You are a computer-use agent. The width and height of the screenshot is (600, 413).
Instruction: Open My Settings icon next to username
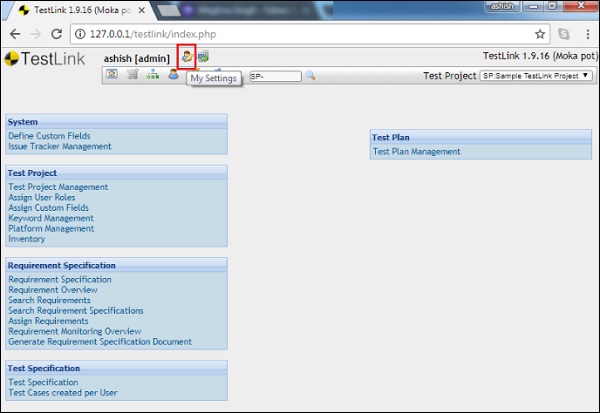tap(187, 57)
